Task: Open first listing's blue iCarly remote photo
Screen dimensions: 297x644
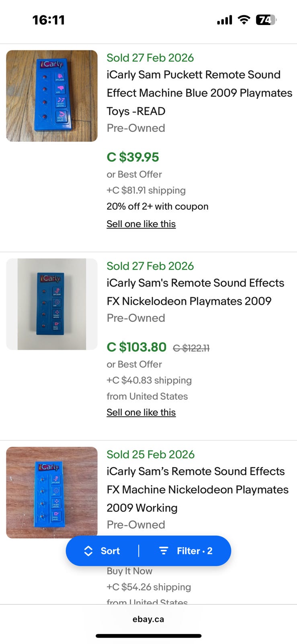Action: [52, 96]
